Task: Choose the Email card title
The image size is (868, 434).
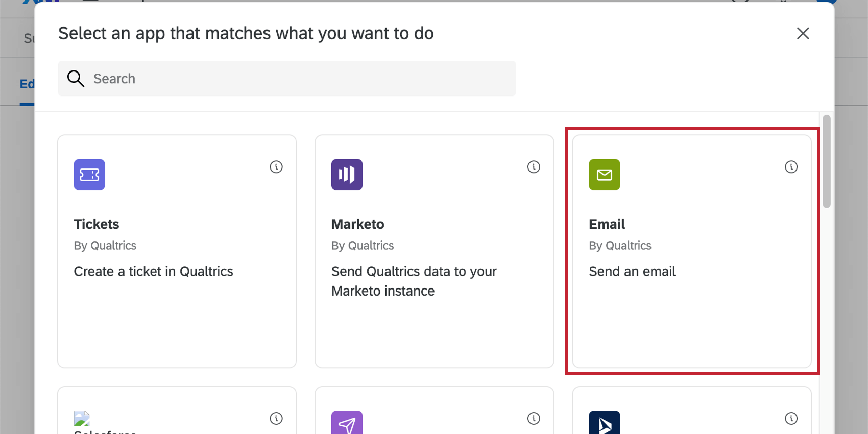Action: pos(607,224)
